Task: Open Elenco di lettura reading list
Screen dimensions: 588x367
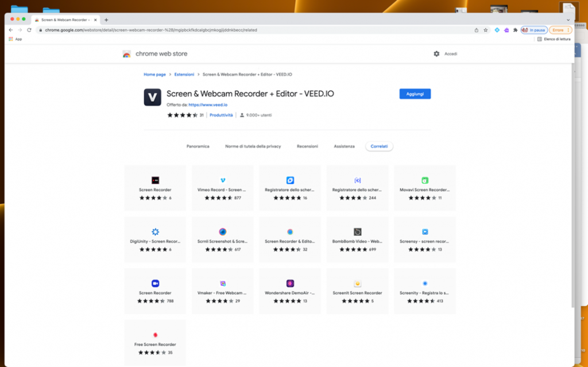Action: [554, 39]
